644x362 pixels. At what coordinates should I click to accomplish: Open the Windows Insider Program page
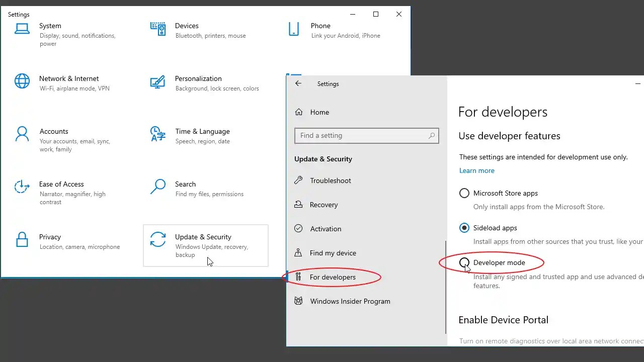click(x=350, y=301)
